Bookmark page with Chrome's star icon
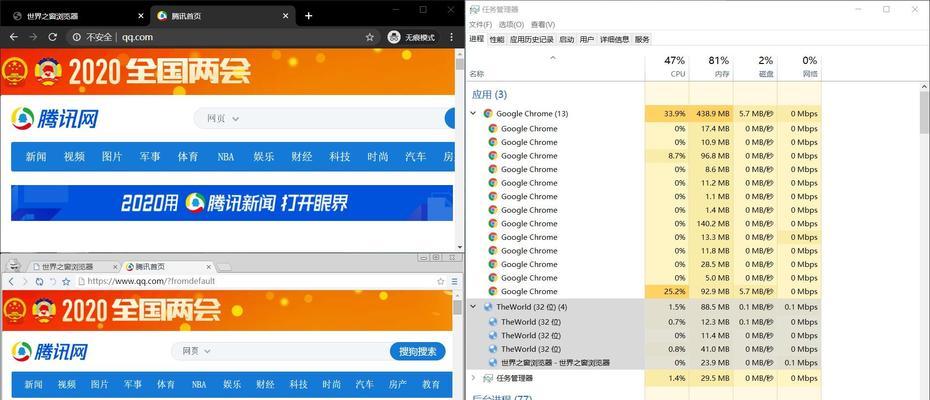Viewport: 930px width, 400px height. pyautogui.click(x=370, y=37)
